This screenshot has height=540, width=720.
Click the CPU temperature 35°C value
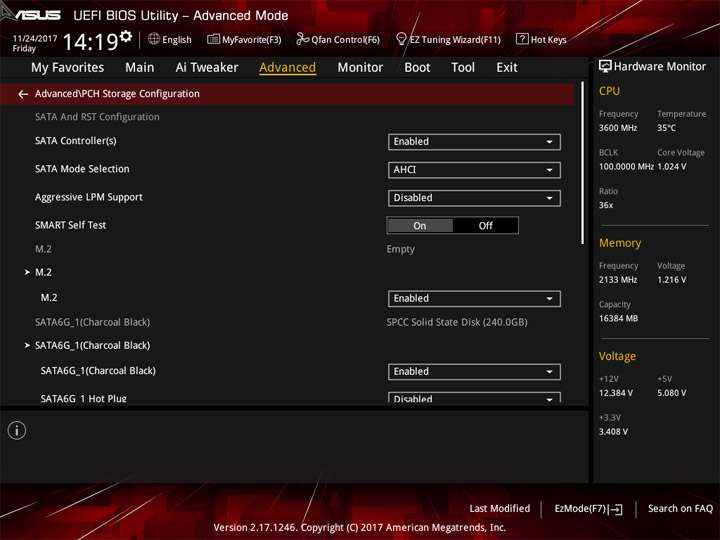pos(666,128)
